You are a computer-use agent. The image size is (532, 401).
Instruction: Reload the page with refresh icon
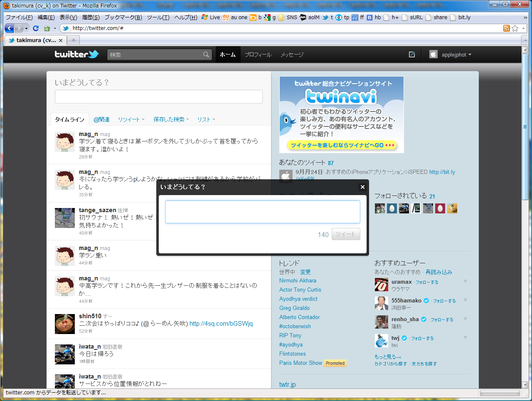pyautogui.click(x=36, y=28)
